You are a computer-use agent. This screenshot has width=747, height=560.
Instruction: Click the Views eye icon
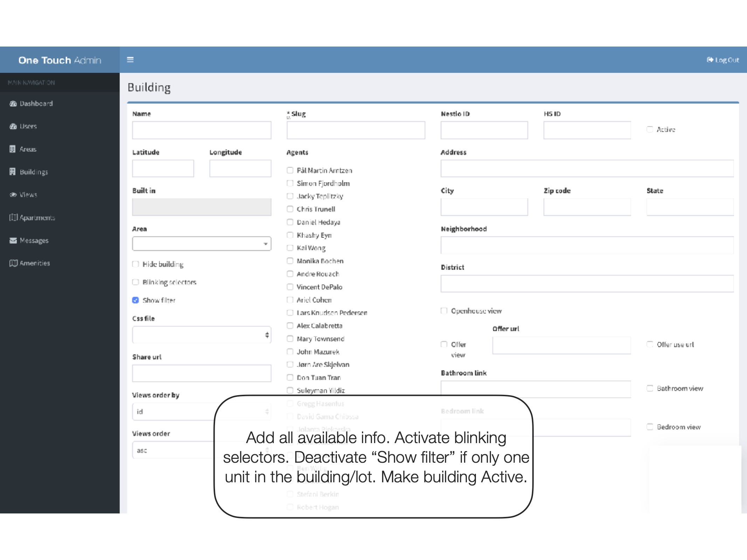tap(13, 195)
